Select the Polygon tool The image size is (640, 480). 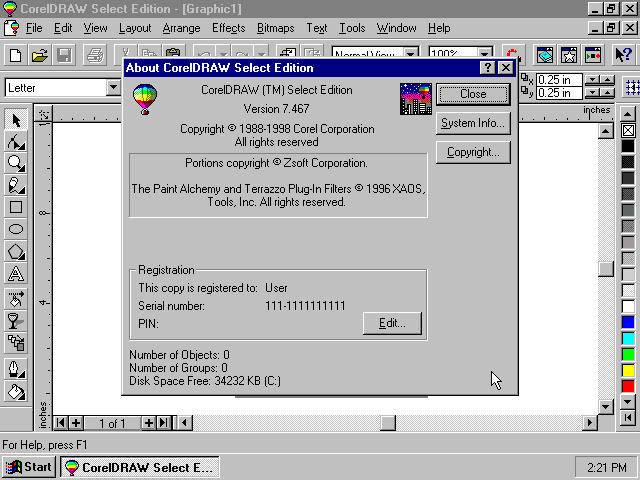16,251
